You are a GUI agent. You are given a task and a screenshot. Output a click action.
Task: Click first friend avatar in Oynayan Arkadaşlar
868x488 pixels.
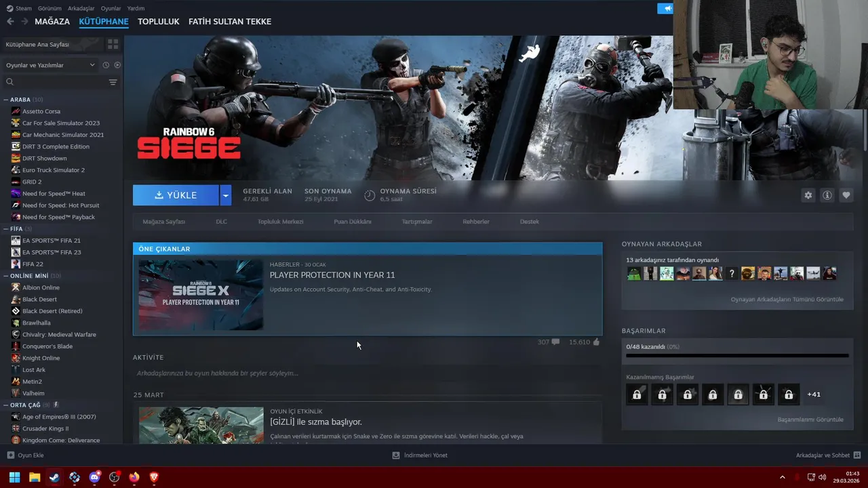(x=634, y=274)
